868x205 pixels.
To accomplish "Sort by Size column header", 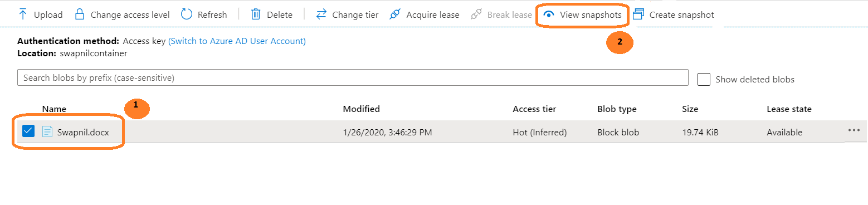I will (690, 109).
